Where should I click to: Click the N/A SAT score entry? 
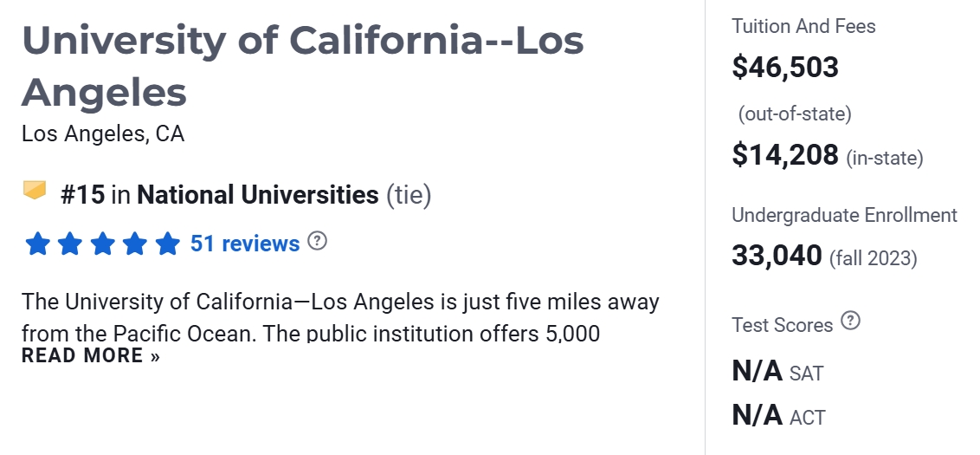(x=777, y=372)
